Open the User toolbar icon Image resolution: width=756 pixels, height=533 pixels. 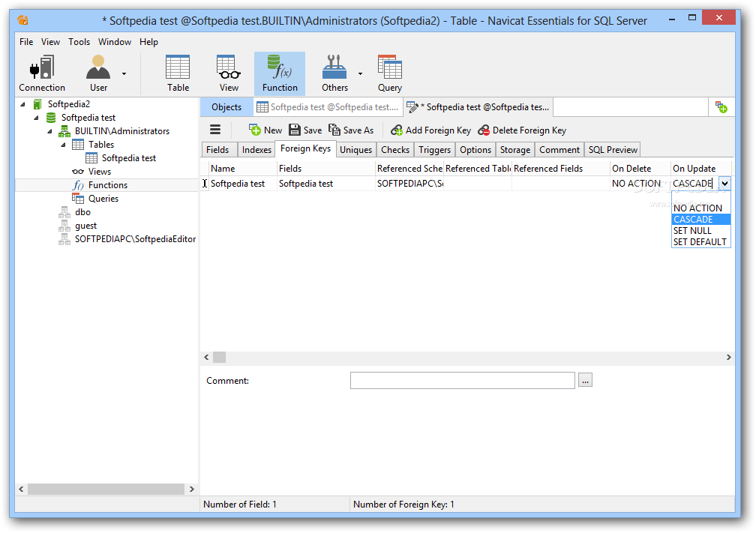click(x=98, y=73)
